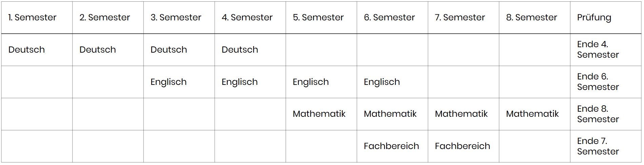Image resolution: width=644 pixels, height=165 pixels.
Task: Select 'Englisch' under 6. Semester
Action: (x=382, y=82)
